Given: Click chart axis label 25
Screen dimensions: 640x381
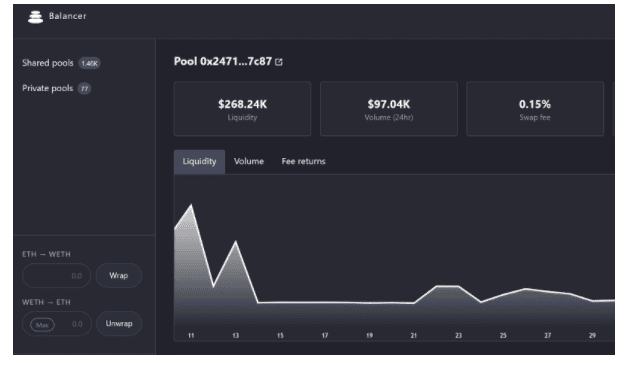Looking at the screenshot, I should 503,335.
